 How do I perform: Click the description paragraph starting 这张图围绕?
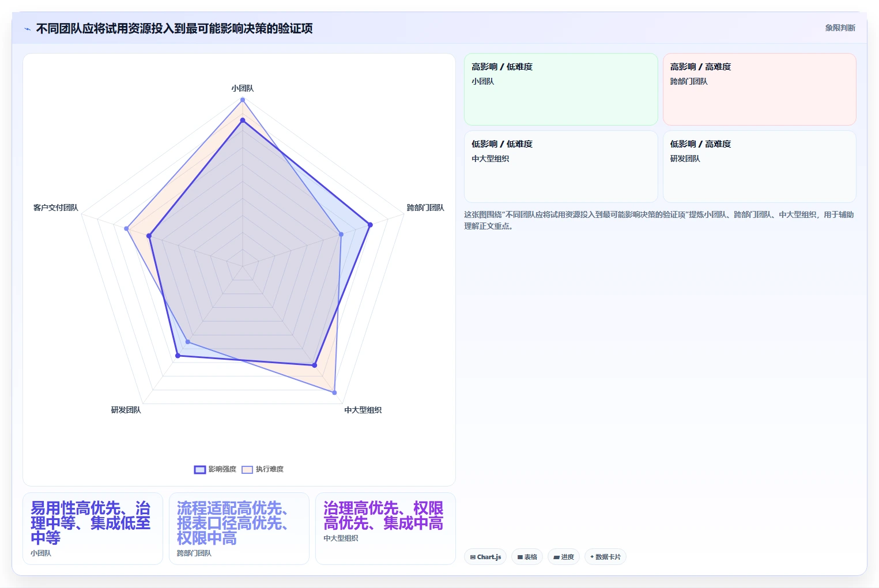pos(659,220)
